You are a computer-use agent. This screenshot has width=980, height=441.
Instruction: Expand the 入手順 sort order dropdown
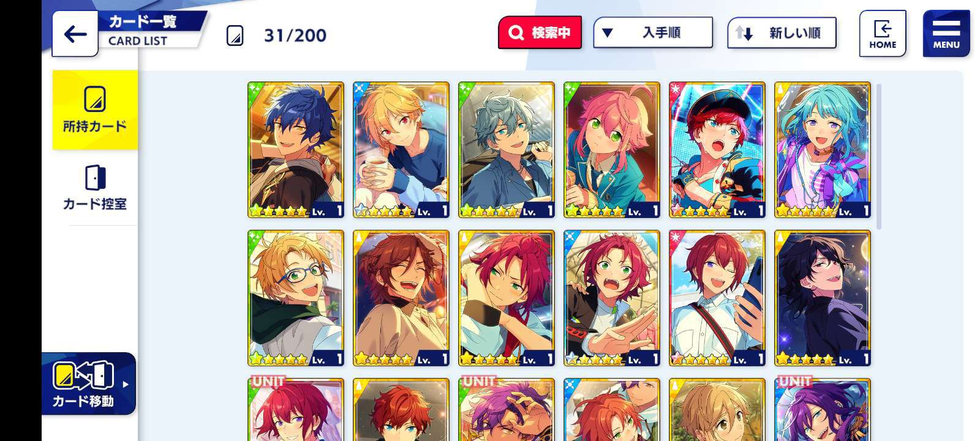(653, 32)
